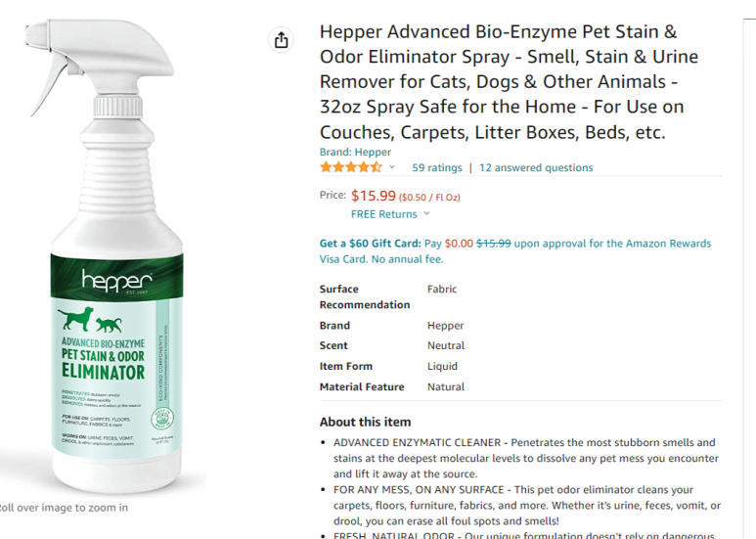Screen dimensions: 756x539
Task: Click the product title heading
Action: click(x=509, y=81)
